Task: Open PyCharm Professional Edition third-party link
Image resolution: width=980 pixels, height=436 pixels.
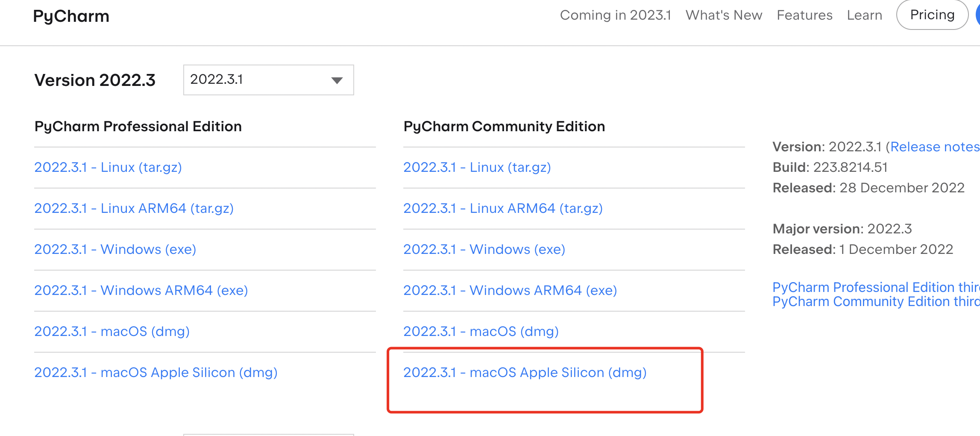Action: pyautogui.click(x=876, y=287)
